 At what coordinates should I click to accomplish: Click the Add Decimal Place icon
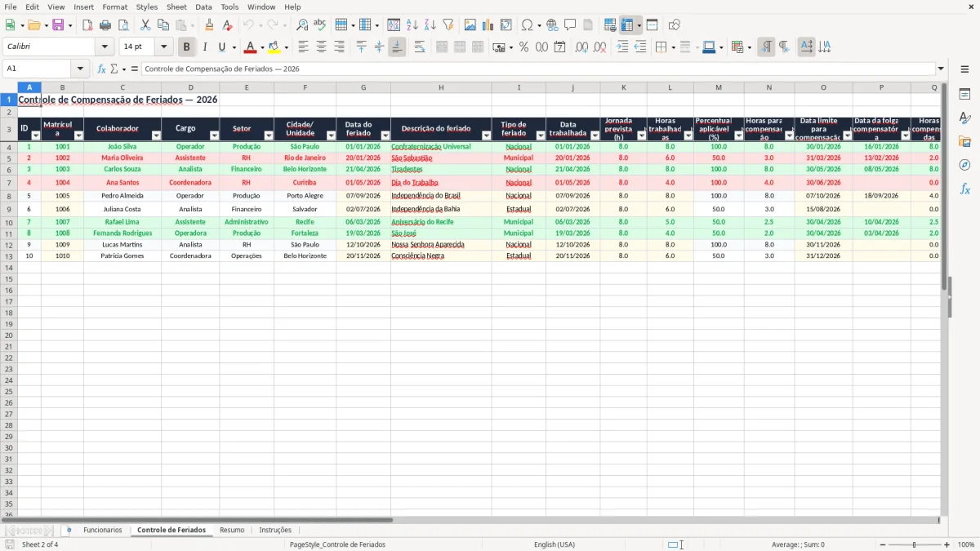pyautogui.click(x=582, y=47)
